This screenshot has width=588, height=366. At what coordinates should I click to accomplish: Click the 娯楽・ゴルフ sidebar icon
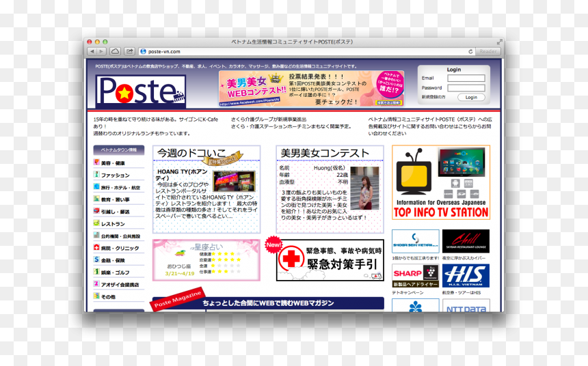(x=96, y=272)
